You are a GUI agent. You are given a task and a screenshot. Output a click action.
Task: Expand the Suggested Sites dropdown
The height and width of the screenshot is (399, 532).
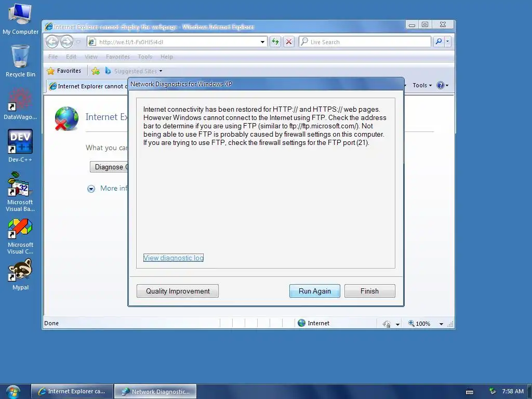click(x=161, y=71)
